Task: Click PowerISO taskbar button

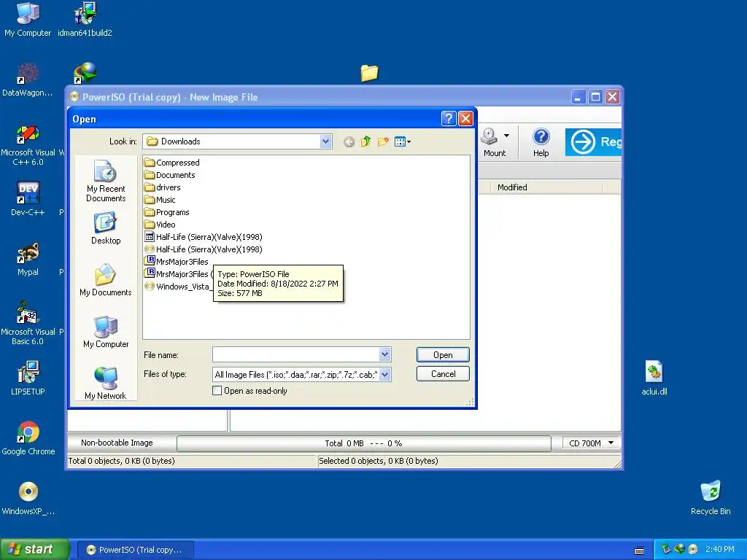Action: (136, 550)
